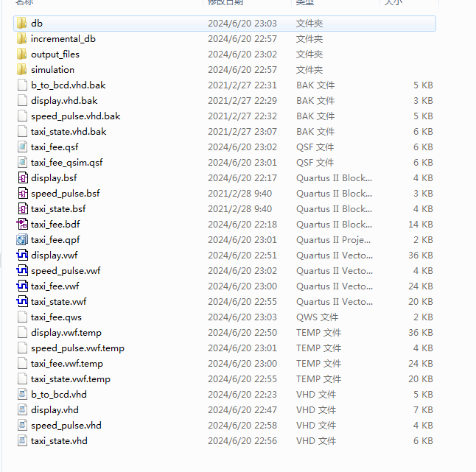This screenshot has height=472, width=476.
Task: Select the file name 'display.vhd'
Action: pos(55,410)
